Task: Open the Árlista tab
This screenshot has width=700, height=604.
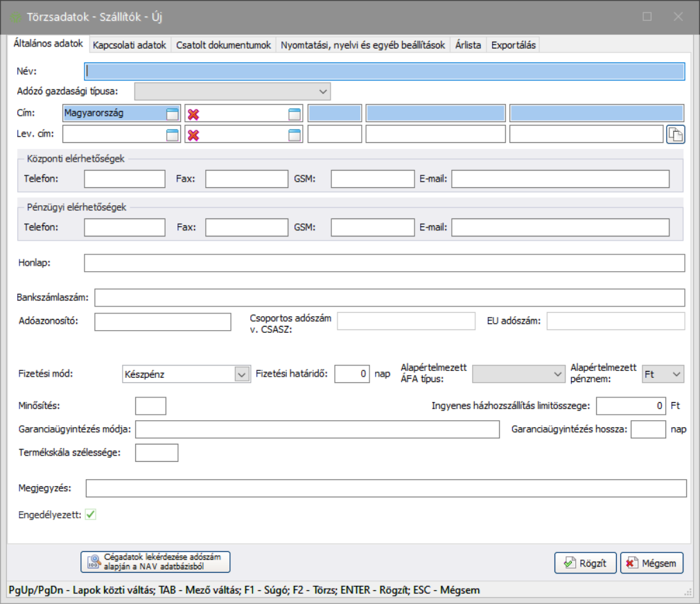Action: [468, 45]
